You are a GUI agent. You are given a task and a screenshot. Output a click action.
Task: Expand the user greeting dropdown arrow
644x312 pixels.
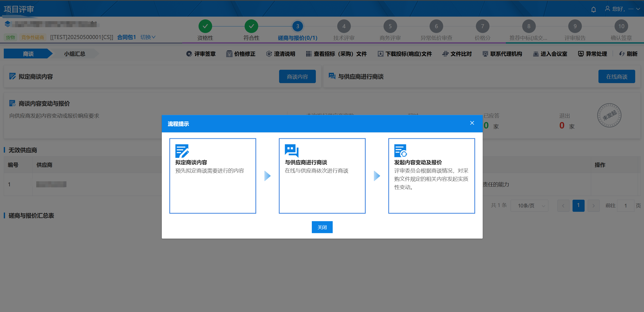coord(638,9)
